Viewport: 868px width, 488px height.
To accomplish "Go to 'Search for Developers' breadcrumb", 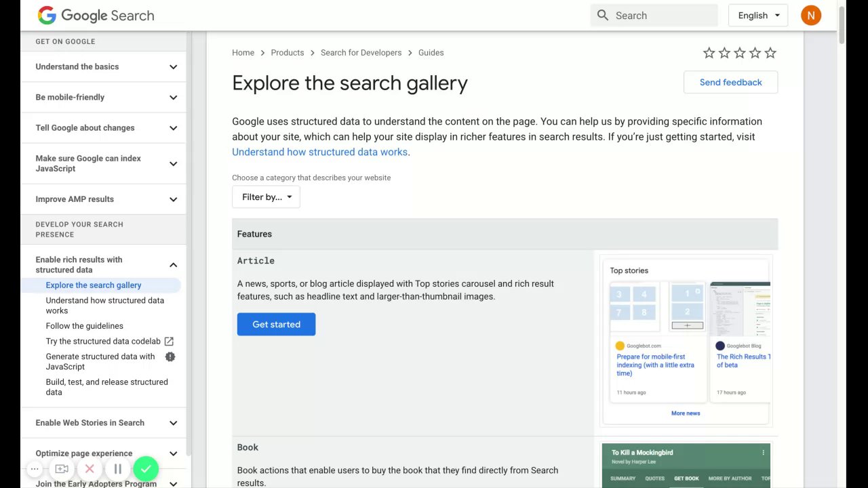I will [x=361, y=53].
